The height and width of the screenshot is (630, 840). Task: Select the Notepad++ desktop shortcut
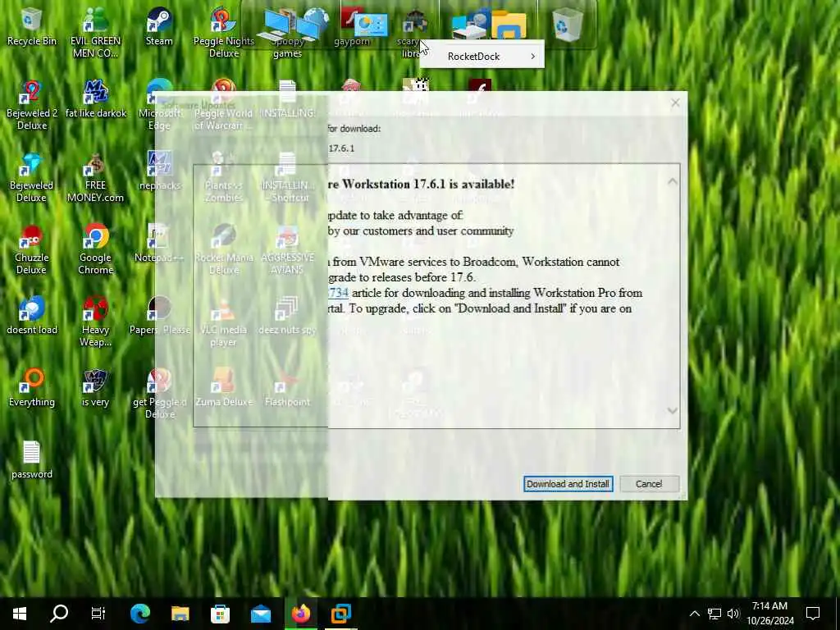coord(159,244)
